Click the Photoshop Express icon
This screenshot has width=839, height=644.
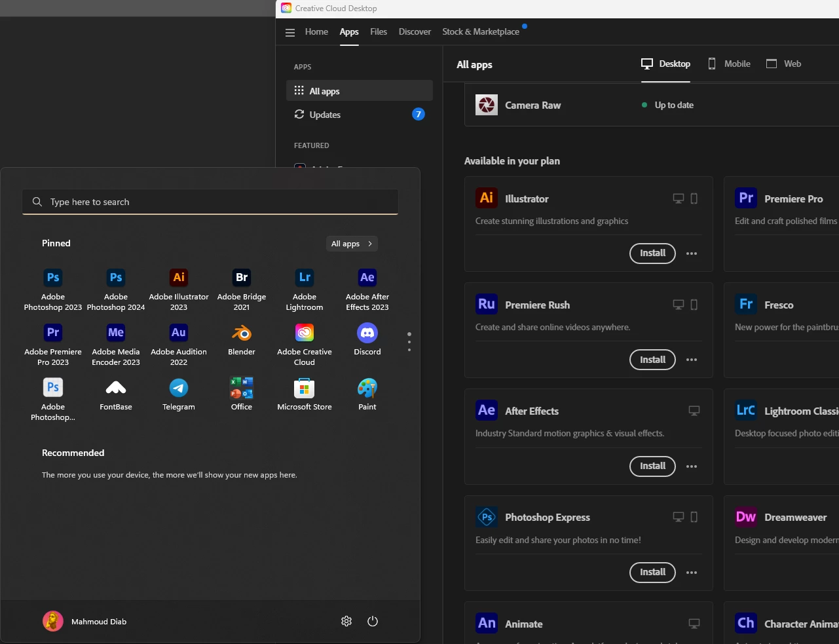tap(487, 517)
